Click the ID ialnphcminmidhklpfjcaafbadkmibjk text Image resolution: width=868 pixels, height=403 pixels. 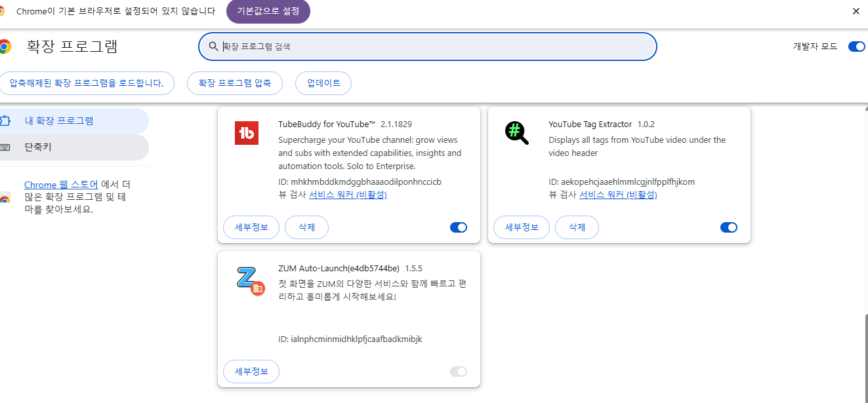[x=350, y=339]
